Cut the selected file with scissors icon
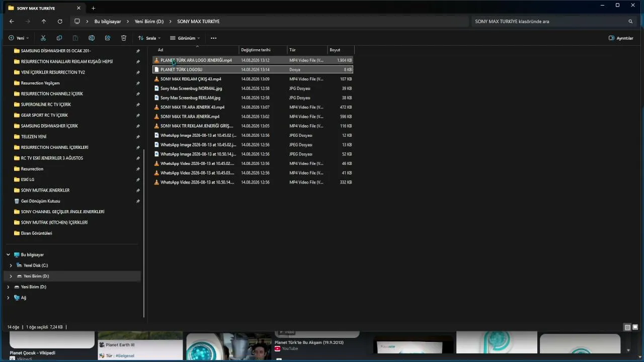644x362 pixels. point(43,38)
